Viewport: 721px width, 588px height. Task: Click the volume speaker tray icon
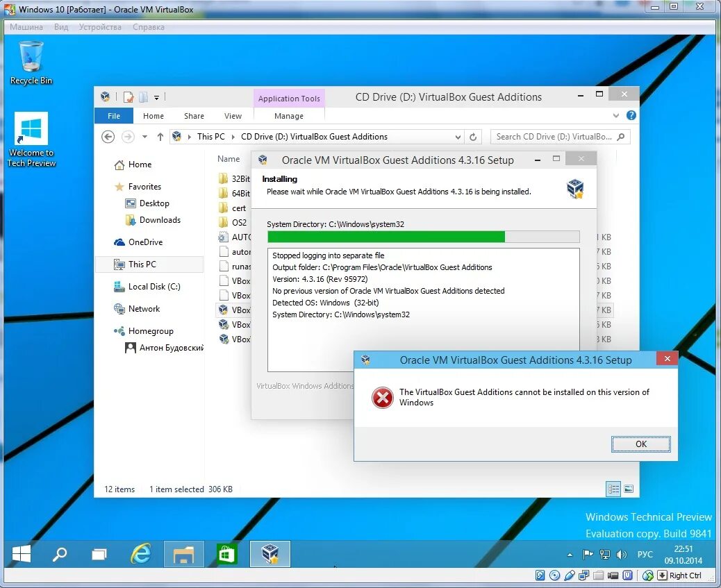tap(621, 555)
